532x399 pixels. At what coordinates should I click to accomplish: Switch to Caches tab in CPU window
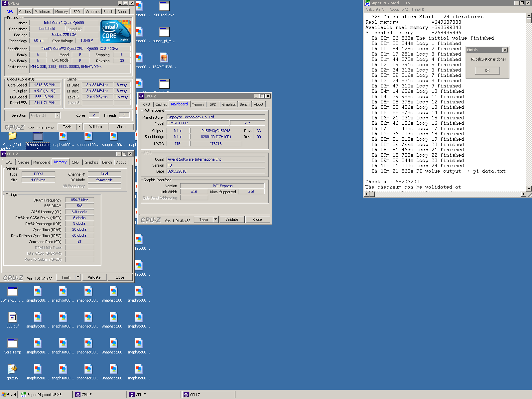[x=25, y=12]
